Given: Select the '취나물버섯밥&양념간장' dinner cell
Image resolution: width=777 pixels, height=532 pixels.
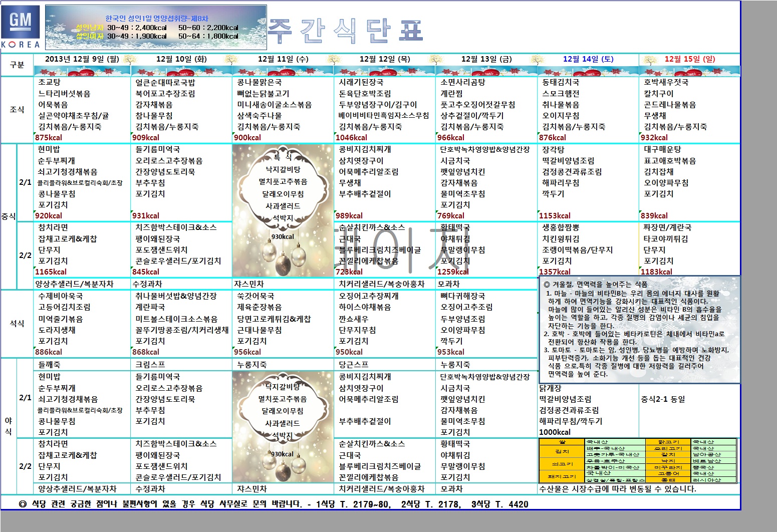Looking at the screenshot, I should pos(176,296).
